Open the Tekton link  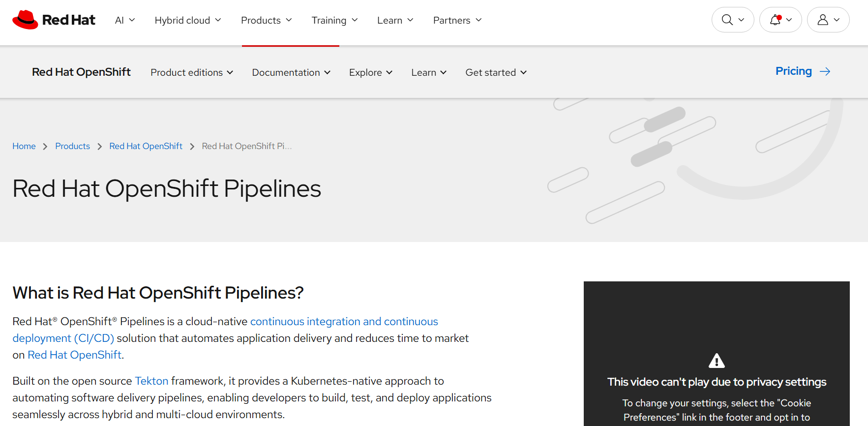pos(151,381)
